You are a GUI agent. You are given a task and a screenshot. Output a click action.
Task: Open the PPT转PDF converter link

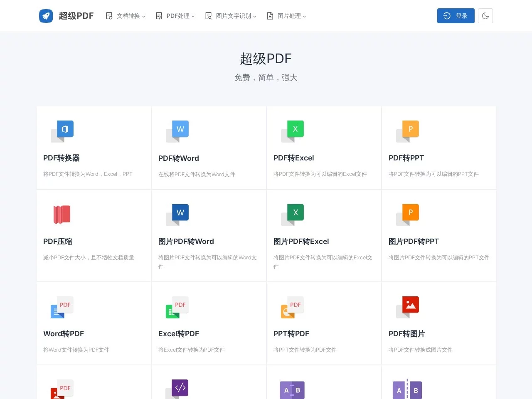coord(291,333)
